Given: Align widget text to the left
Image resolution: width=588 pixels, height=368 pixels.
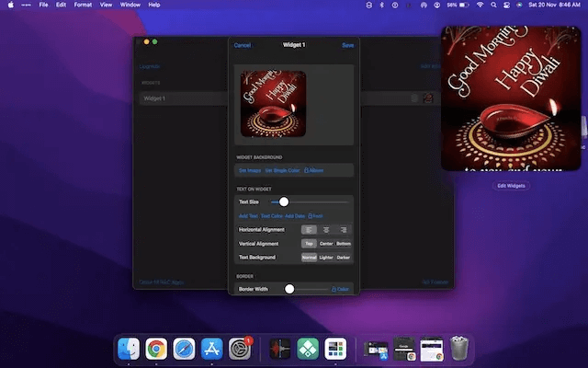Looking at the screenshot, I should tap(310, 229).
